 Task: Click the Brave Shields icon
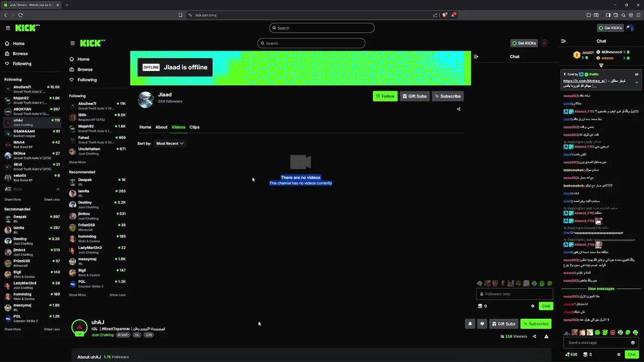click(x=444, y=15)
